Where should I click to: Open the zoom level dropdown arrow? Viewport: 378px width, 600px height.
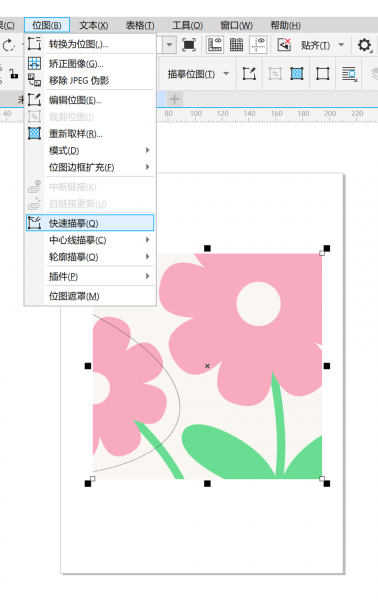coord(169,45)
